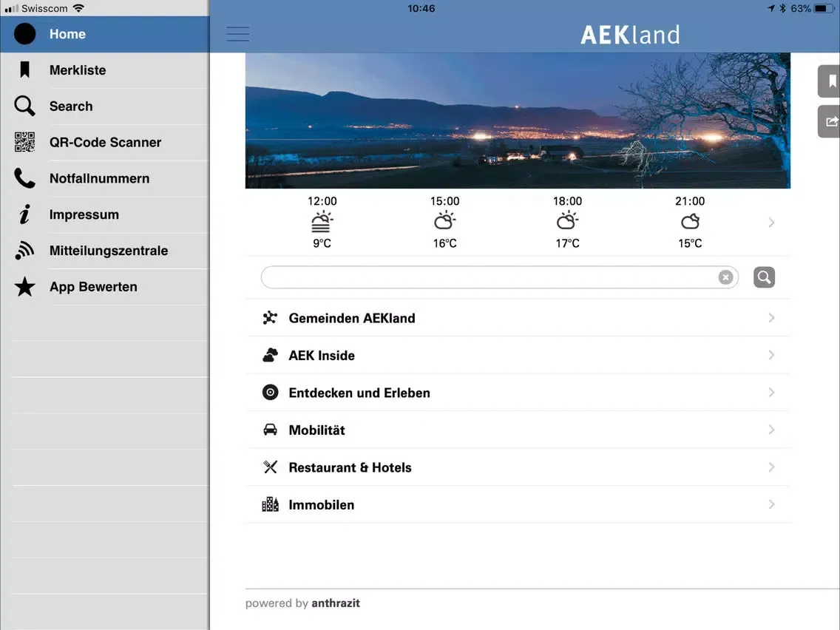Click the Gemeinden AEKland network icon
This screenshot has height=630, width=840.
pos(270,318)
